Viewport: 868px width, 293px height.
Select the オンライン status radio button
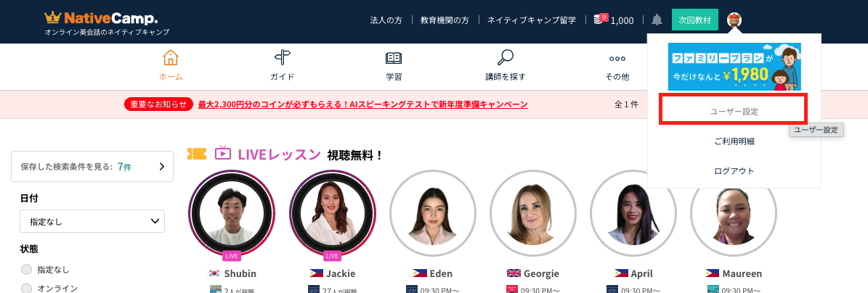pyautogui.click(x=27, y=288)
